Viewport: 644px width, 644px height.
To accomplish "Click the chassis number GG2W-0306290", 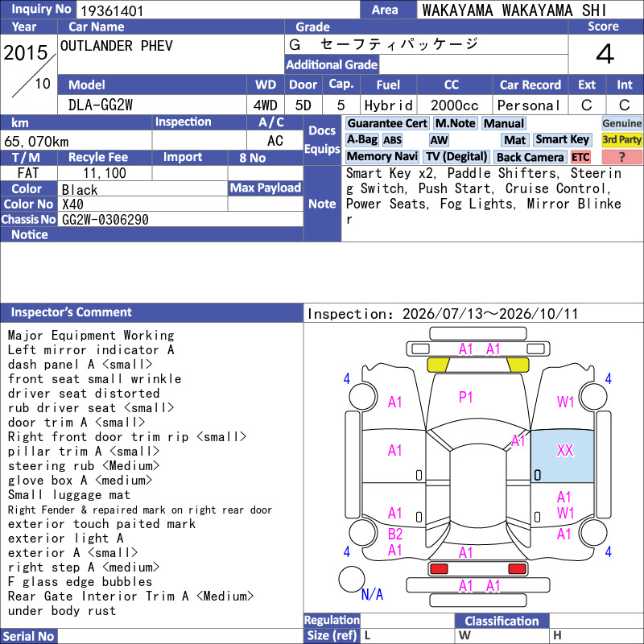I will (x=105, y=220).
